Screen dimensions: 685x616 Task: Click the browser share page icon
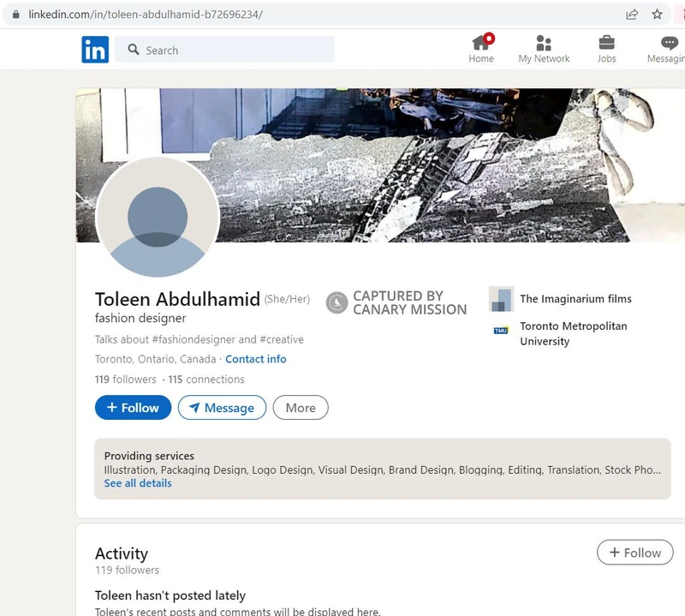click(x=632, y=15)
